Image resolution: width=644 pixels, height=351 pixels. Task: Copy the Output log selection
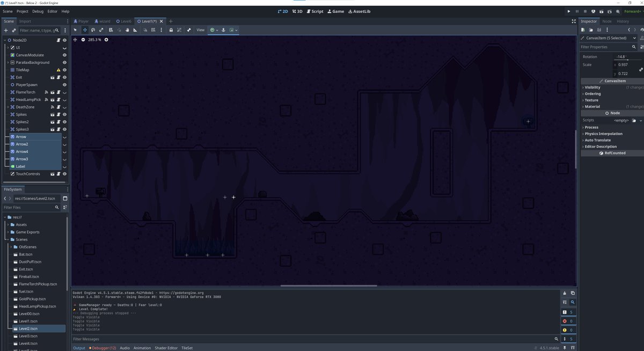point(573,293)
